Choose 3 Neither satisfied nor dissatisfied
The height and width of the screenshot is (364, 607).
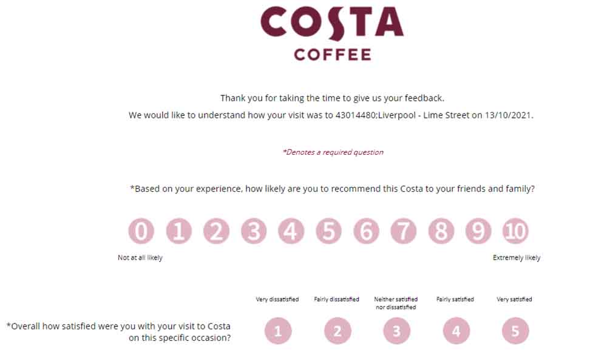point(396,331)
